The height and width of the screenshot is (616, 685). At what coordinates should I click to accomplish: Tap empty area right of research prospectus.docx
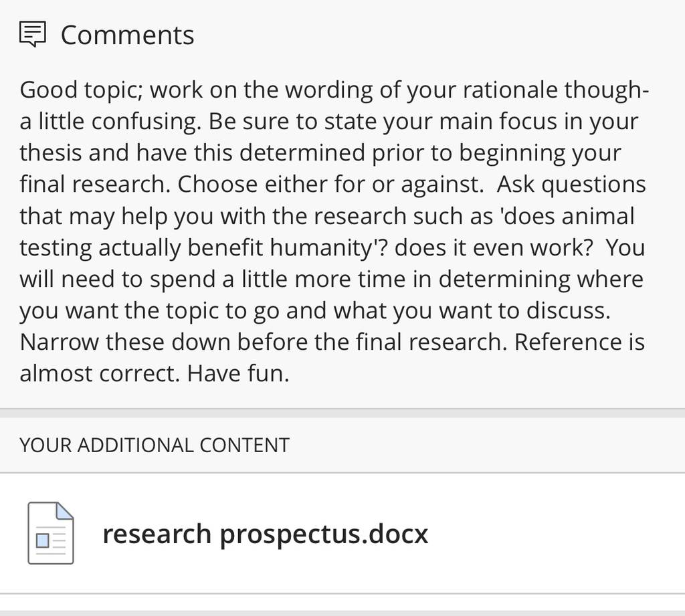point(555,533)
